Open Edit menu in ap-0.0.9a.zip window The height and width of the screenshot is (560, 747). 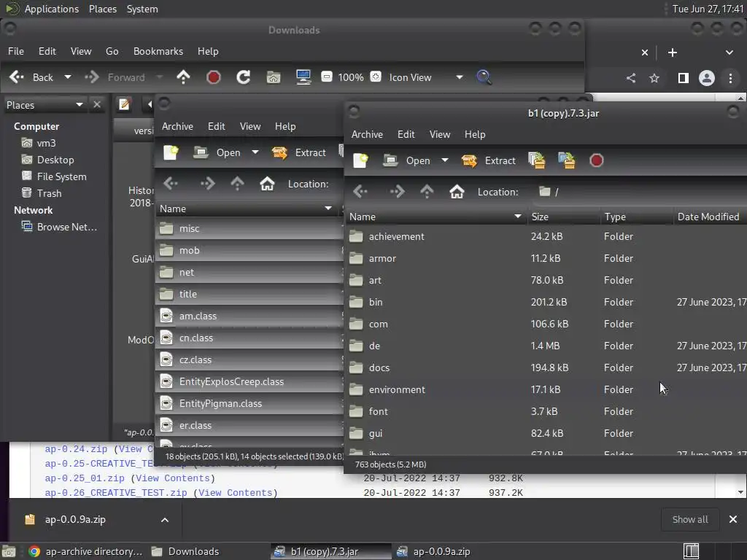[x=216, y=126]
